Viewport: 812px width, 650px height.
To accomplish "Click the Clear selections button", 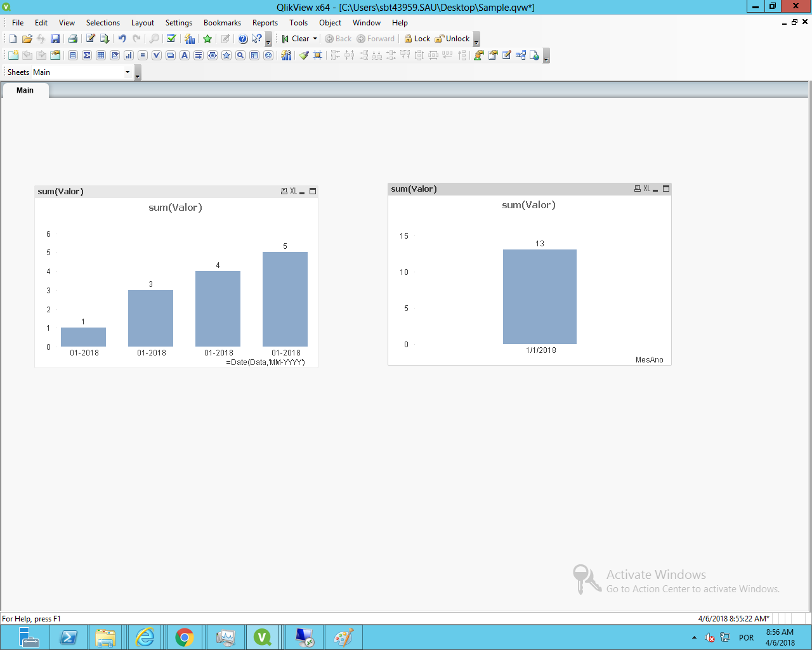I will (295, 39).
